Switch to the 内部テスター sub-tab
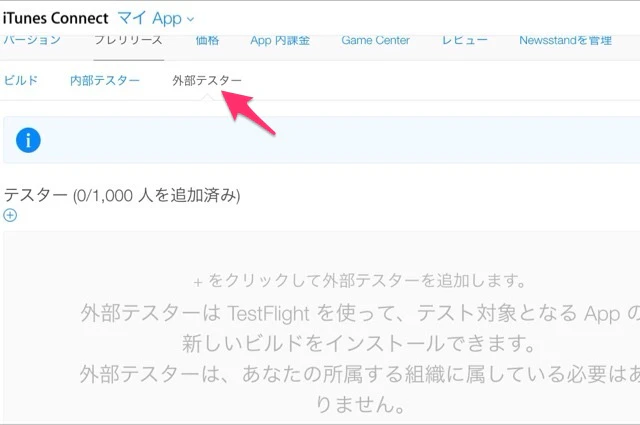This screenshot has width=640, height=425. click(105, 80)
